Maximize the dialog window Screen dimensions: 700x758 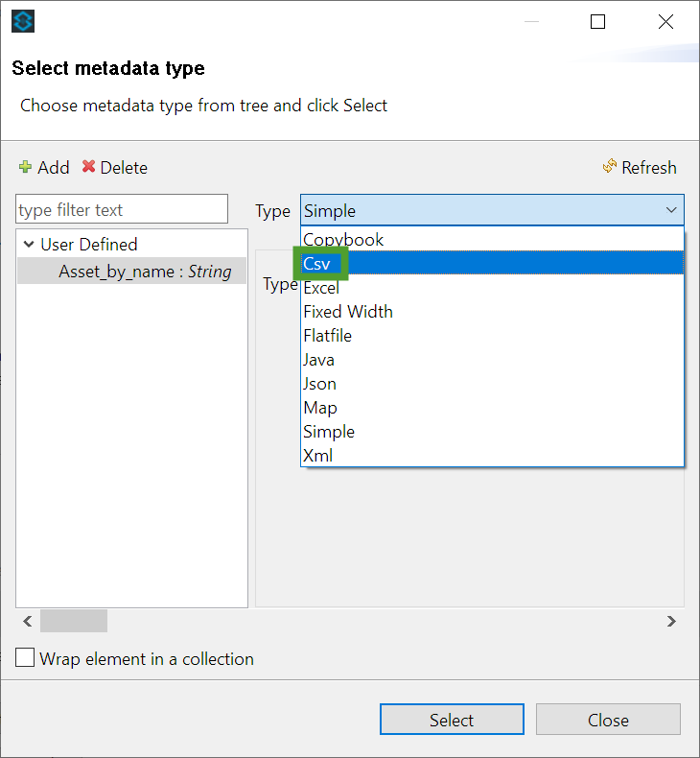point(597,21)
